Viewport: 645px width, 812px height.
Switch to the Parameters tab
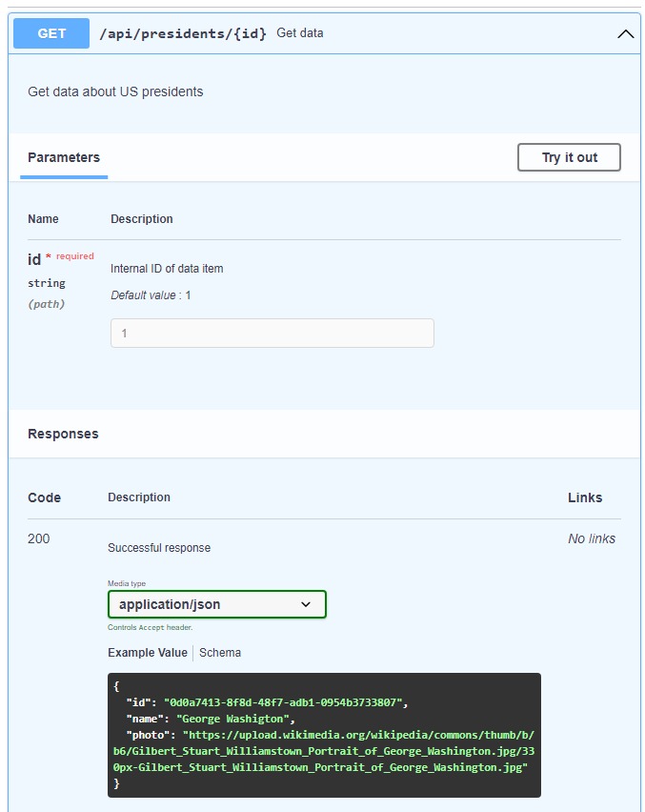pos(64,158)
